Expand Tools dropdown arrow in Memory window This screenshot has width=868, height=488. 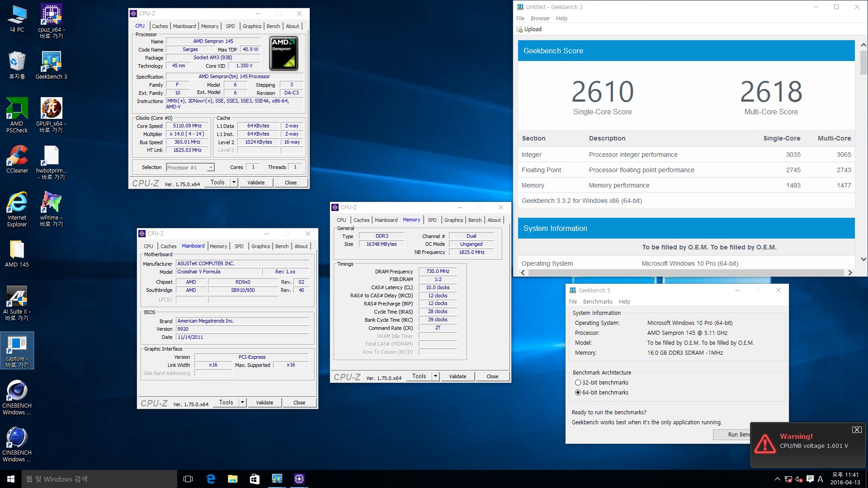435,376
